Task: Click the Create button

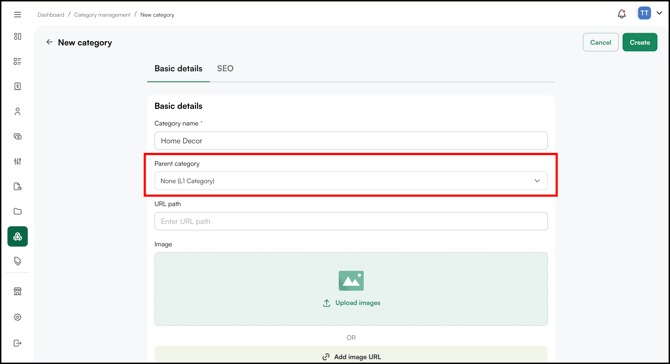Action: (x=640, y=42)
